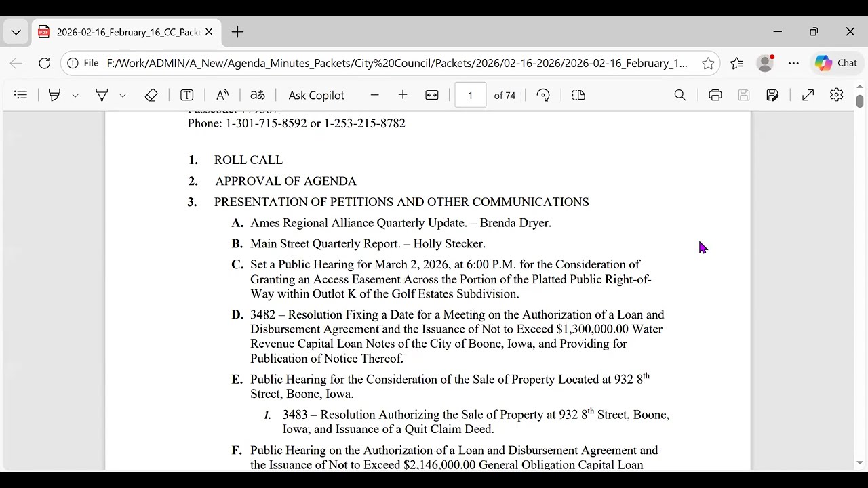Zoom in the PDF
Image resolution: width=868 pixels, height=488 pixels.
coord(403,95)
